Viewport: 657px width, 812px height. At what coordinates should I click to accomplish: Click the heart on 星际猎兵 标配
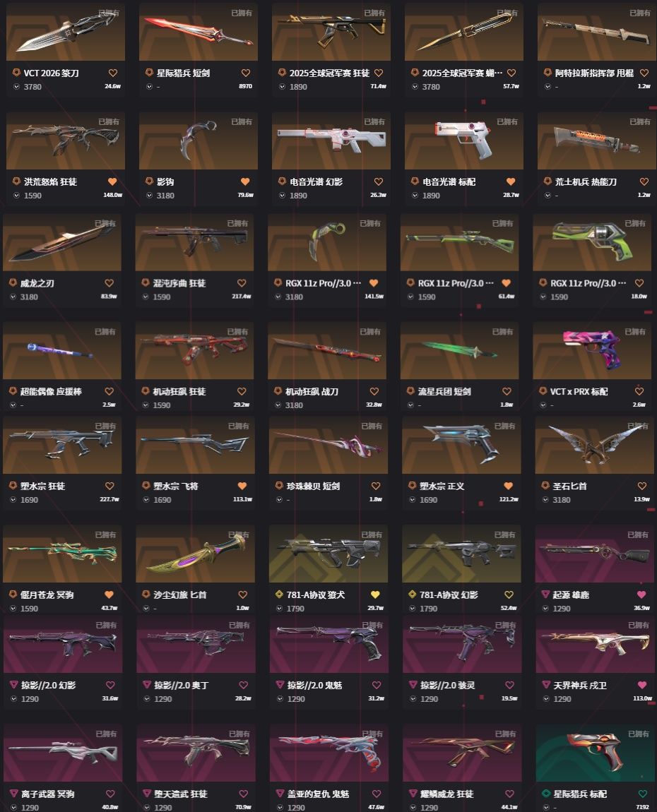coord(643,794)
